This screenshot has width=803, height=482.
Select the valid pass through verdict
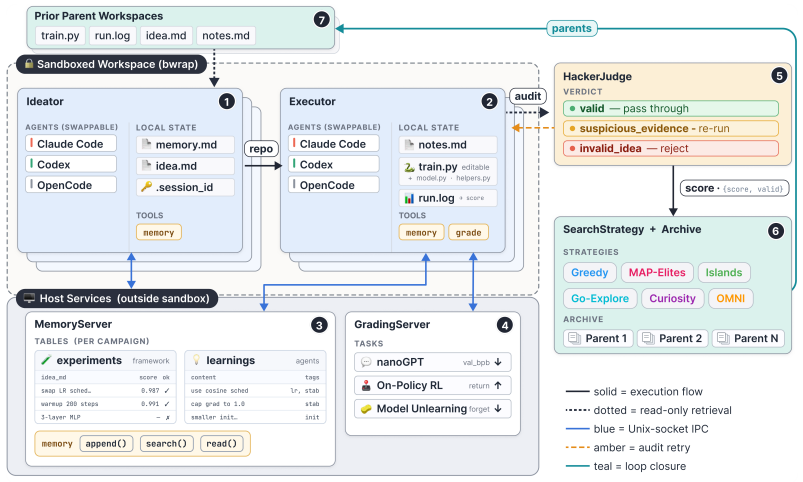pos(670,109)
